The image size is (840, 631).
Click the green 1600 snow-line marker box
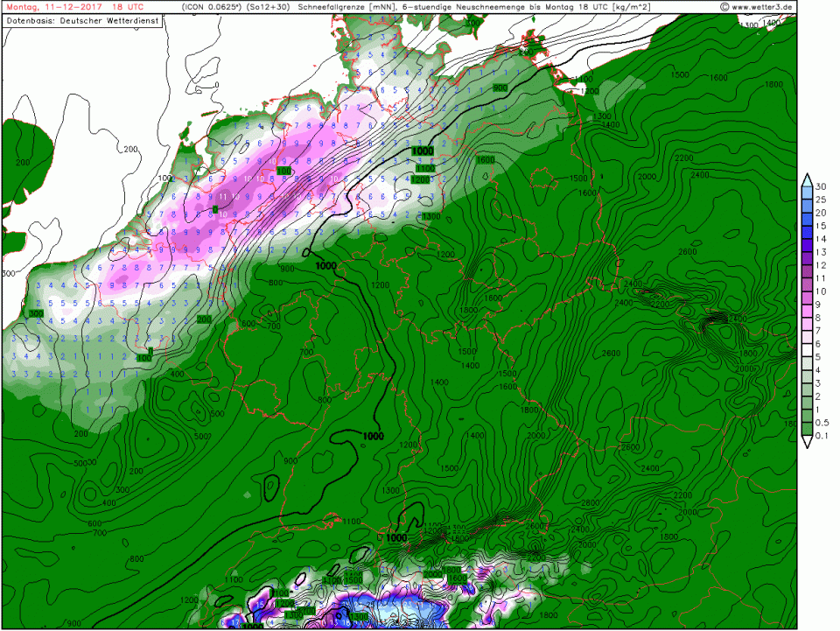(x=486, y=159)
